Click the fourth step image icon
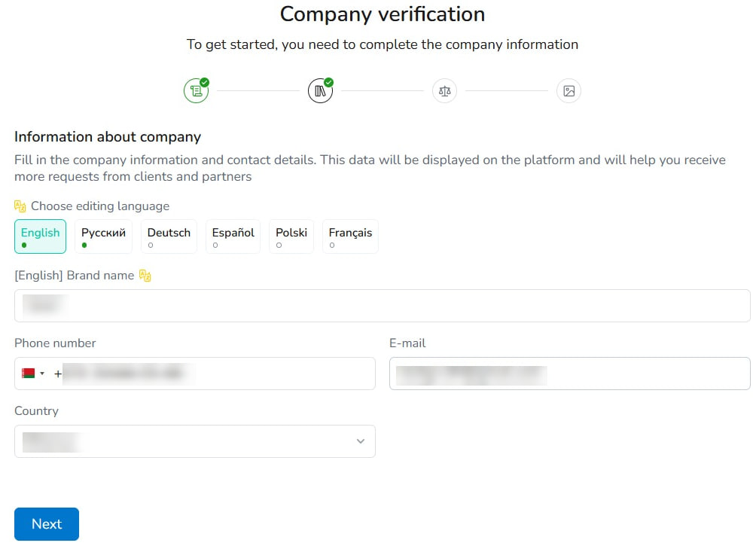The height and width of the screenshot is (549, 756). tap(569, 90)
